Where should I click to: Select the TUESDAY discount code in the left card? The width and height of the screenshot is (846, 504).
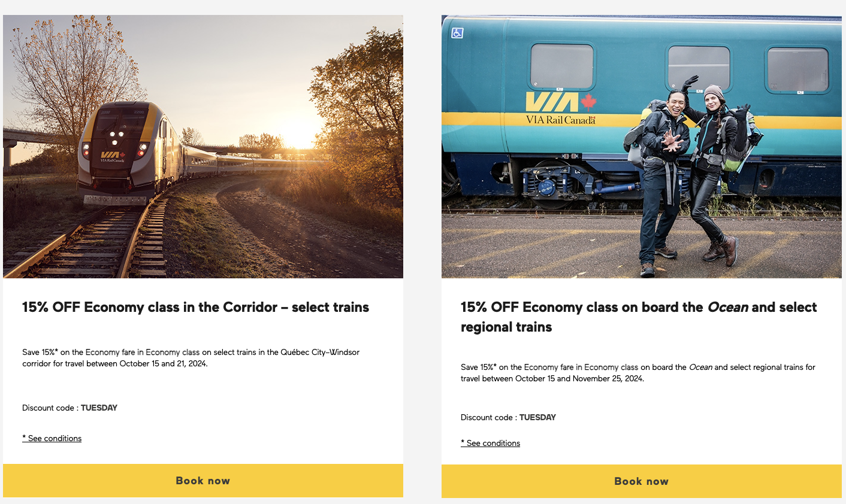pos(99,408)
